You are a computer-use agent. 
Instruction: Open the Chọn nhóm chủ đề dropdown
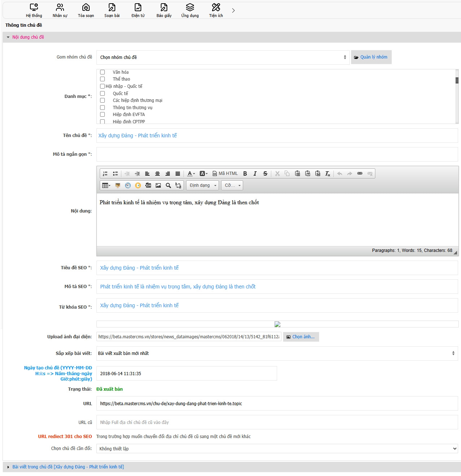click(223, 57)
